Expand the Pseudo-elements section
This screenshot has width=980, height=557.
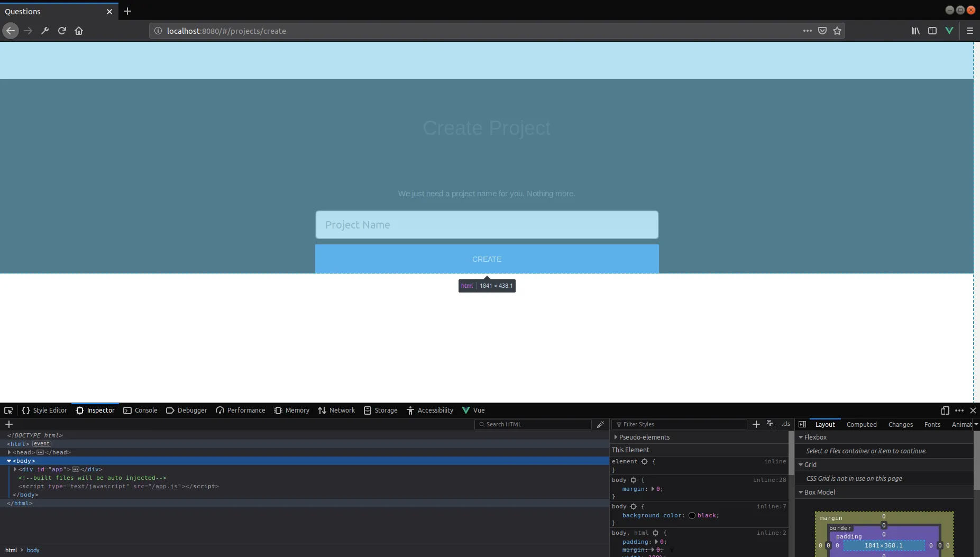pyautogui.click(x=616, y=437)
